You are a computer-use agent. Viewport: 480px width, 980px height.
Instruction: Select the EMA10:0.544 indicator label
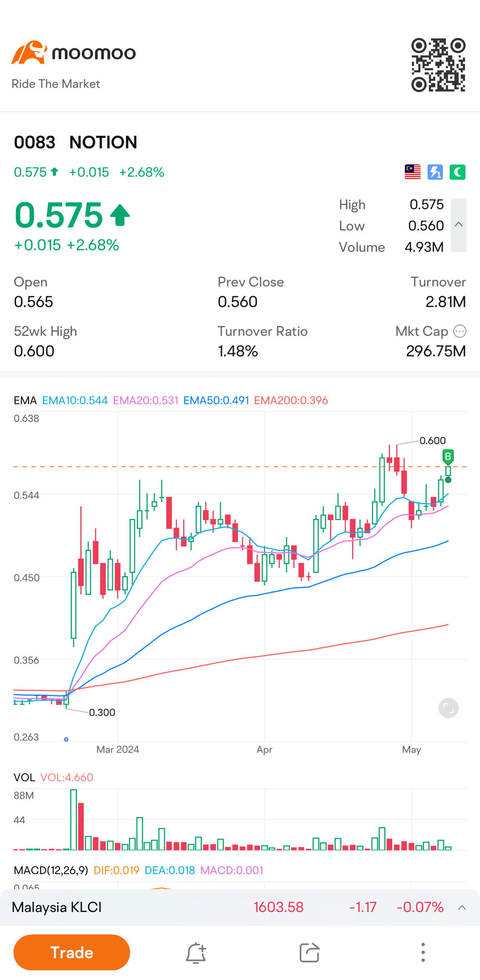75,400
